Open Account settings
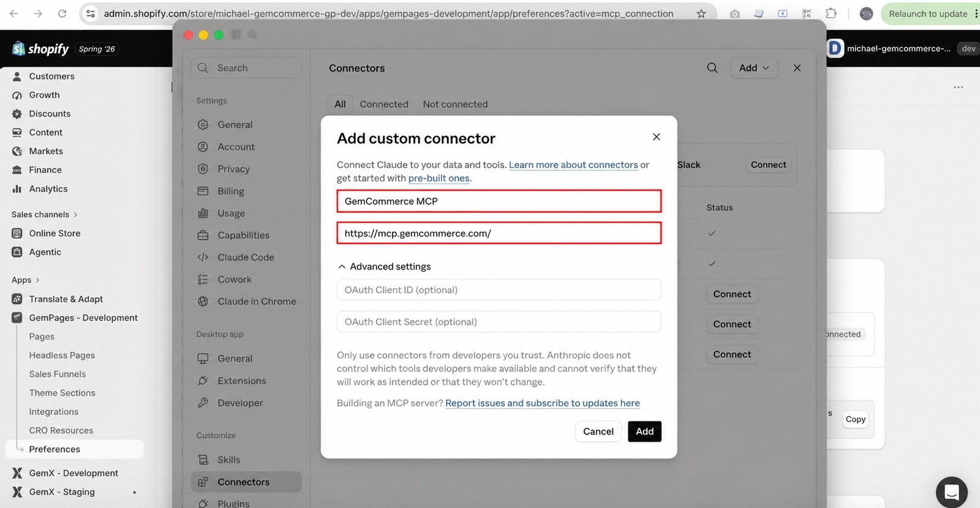 pyautogui.click(x=236, y=146)
